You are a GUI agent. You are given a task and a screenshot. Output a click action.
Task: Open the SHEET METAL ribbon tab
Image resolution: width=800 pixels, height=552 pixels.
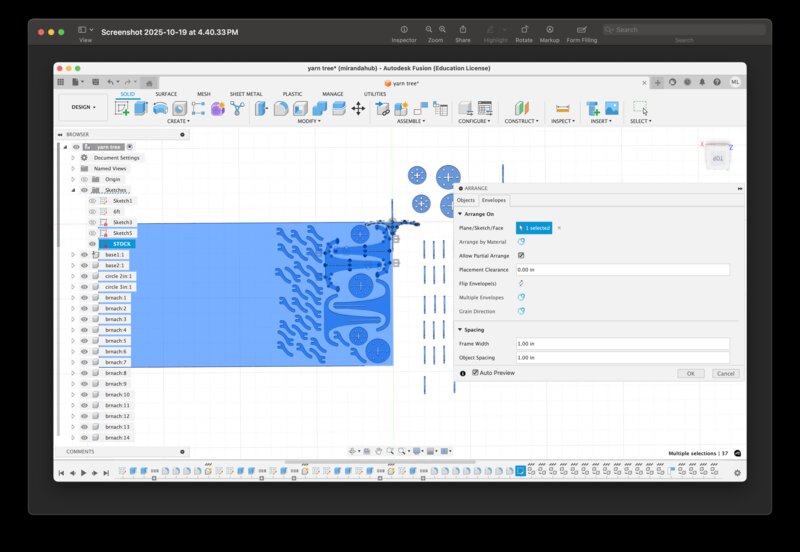246,94
